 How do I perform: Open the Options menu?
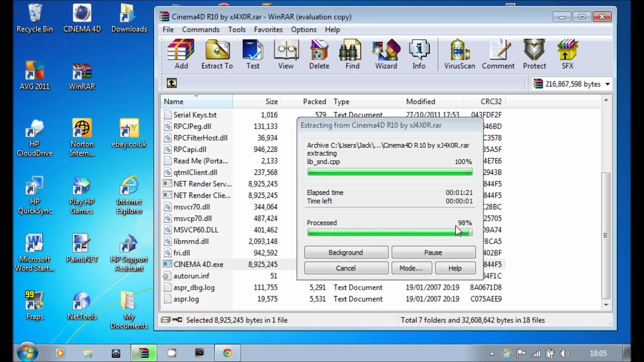(x=304, y=30)
